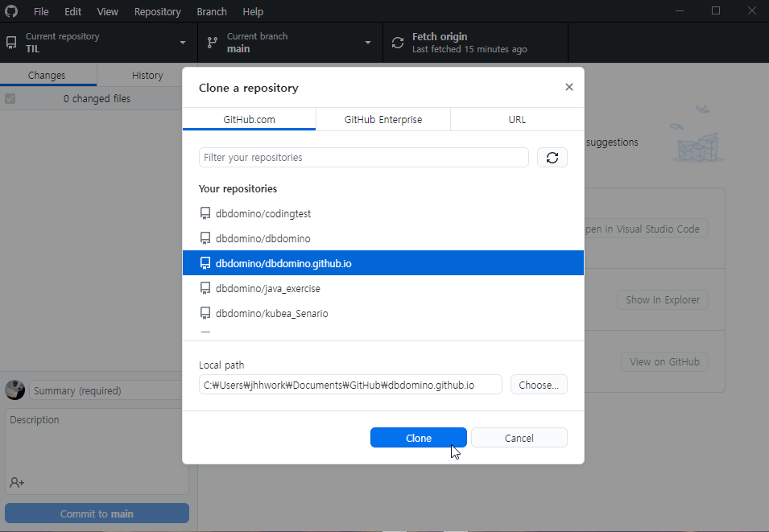Click the Commit to main button
Image resolution: width=769 pixels, height=532 pixels.
(97, 513)
